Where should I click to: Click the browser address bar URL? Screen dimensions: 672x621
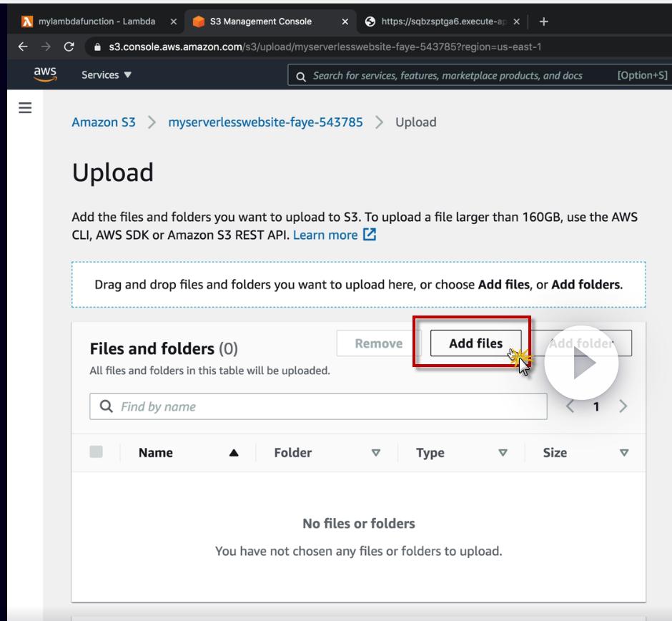click(x=325, y=47)
